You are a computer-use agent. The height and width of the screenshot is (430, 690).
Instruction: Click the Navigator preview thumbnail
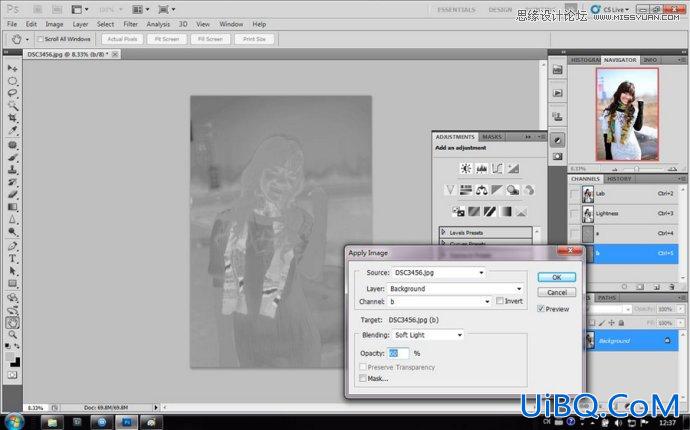[x=627, y=114]
